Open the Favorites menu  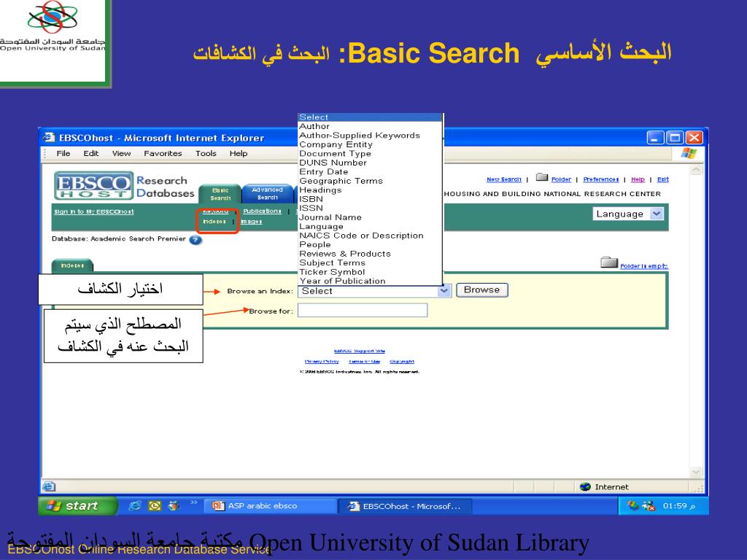(x=163, y=153)
